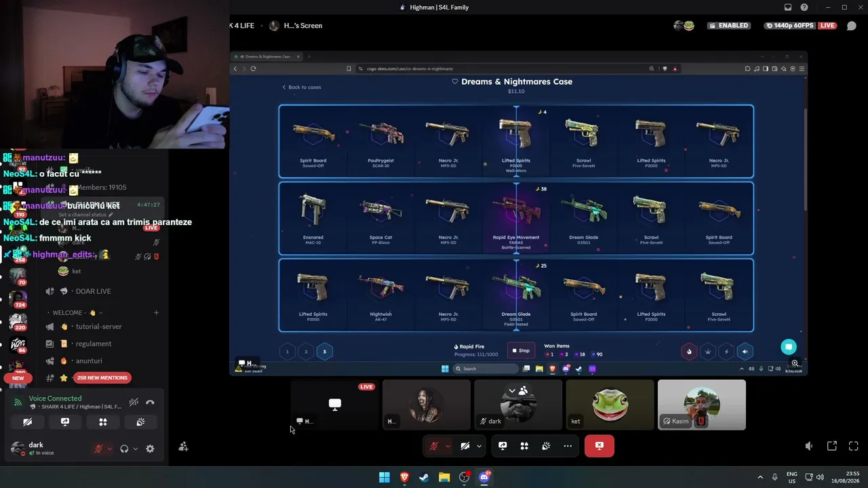This screenshot has height=488, width=868.
Task: Open soundboard from call control bar
Action: pos(546,446)
